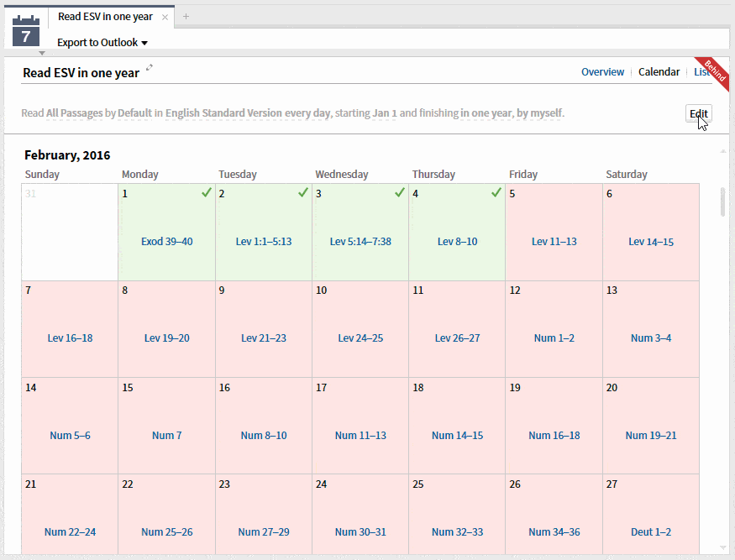735x560 pixels.
Task: Open the Lev 24–25 reading
Action: tap(360, 338)
